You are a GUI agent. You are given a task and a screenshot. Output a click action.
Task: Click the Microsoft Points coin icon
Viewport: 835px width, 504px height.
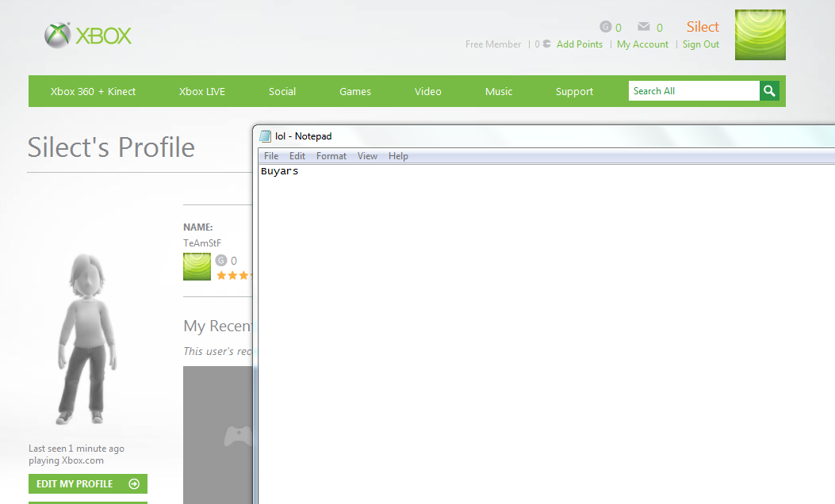pos(546,44)
